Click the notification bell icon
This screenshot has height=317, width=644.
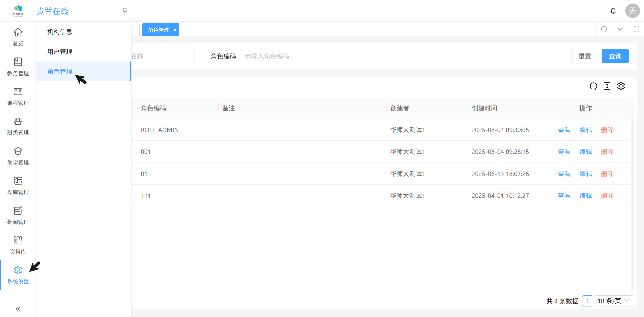click(613, 11)
